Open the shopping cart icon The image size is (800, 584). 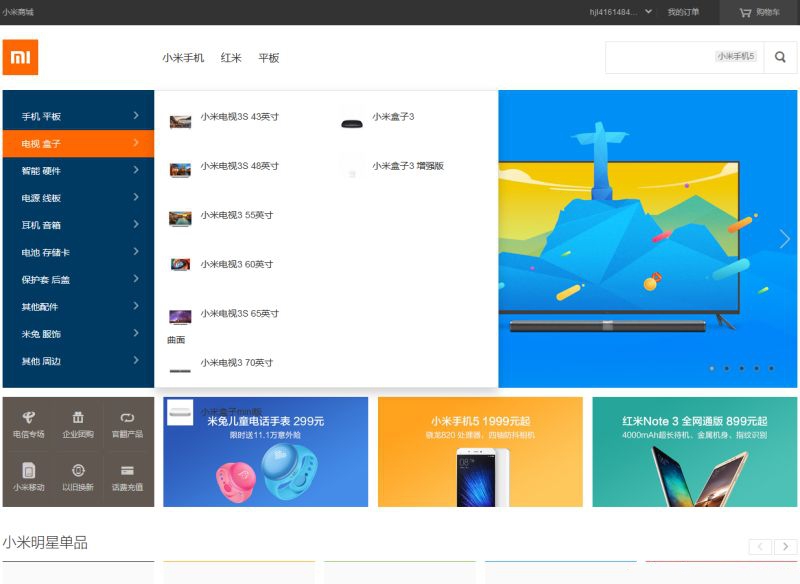pyautogui.click(x=745, y=12)
